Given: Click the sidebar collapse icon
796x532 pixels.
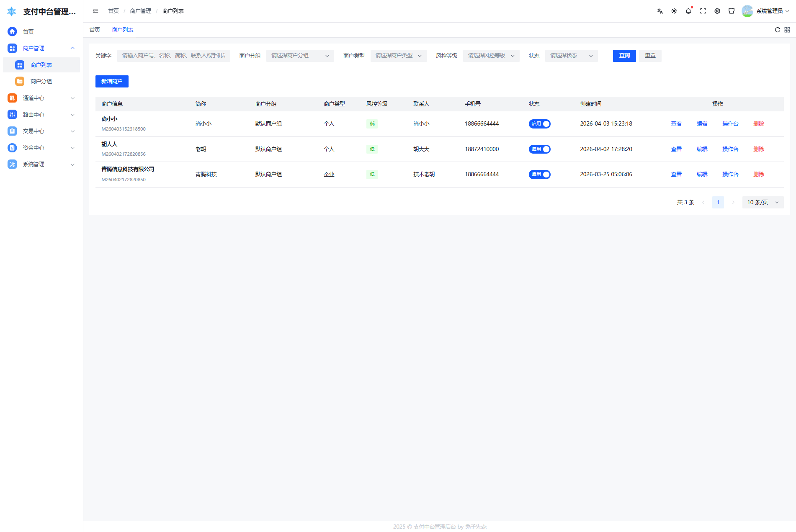Looking at the screenshot, I should pos(95,11).
